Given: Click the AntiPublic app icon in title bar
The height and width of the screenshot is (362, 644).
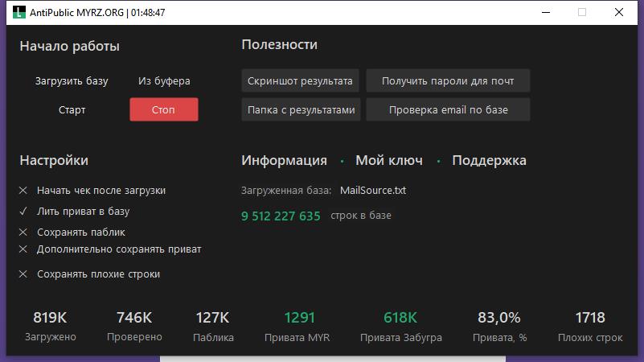Looking at the screenshot, I should [18, 12].
